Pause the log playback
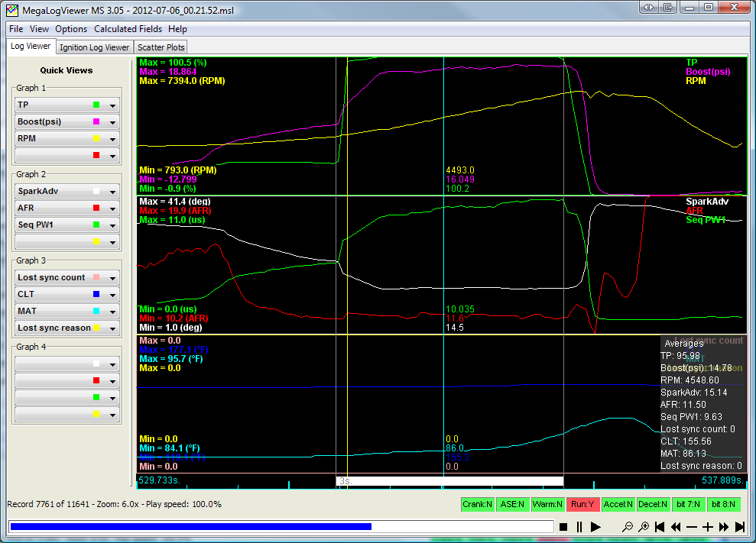 coord(579,527)
